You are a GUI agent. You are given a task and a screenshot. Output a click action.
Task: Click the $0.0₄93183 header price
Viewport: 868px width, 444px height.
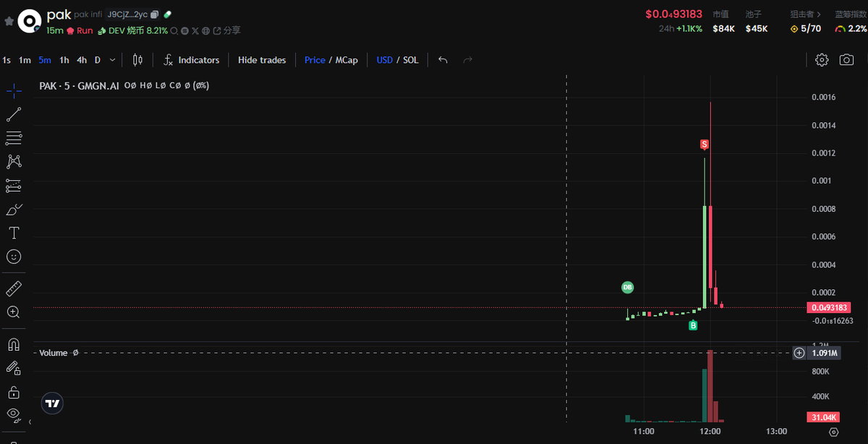coord(674,14)
